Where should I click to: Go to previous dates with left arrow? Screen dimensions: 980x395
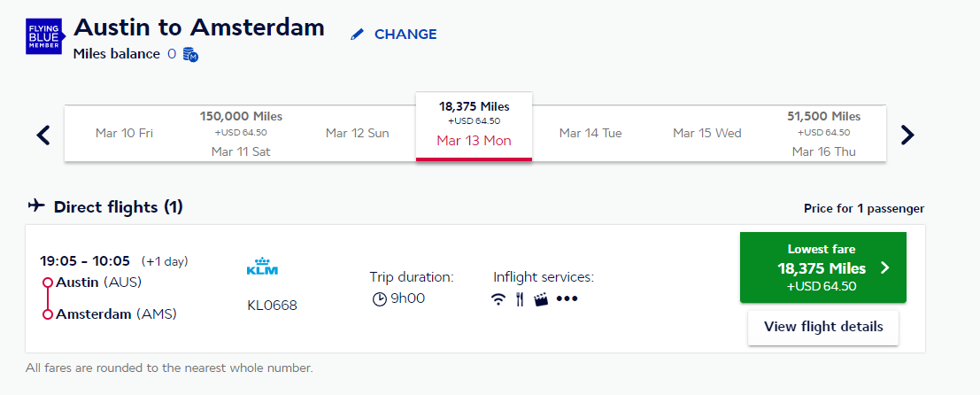pyautogui.click(x=43, y=135)
